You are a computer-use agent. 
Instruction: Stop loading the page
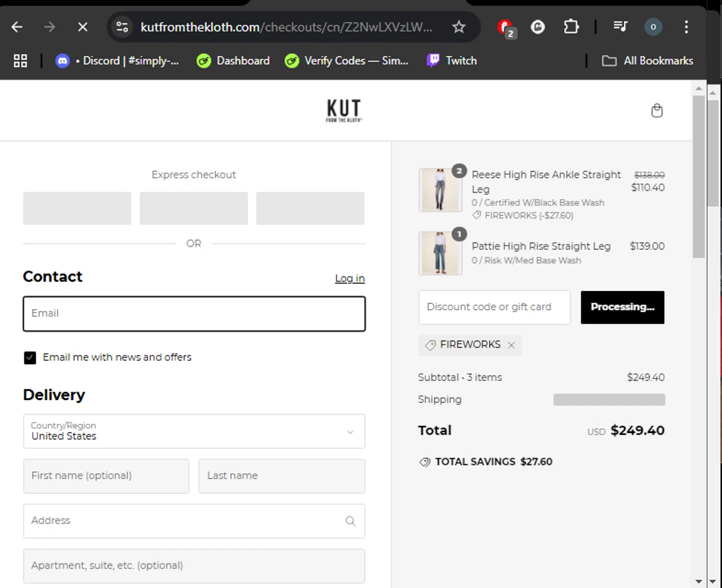pos(83,27)
